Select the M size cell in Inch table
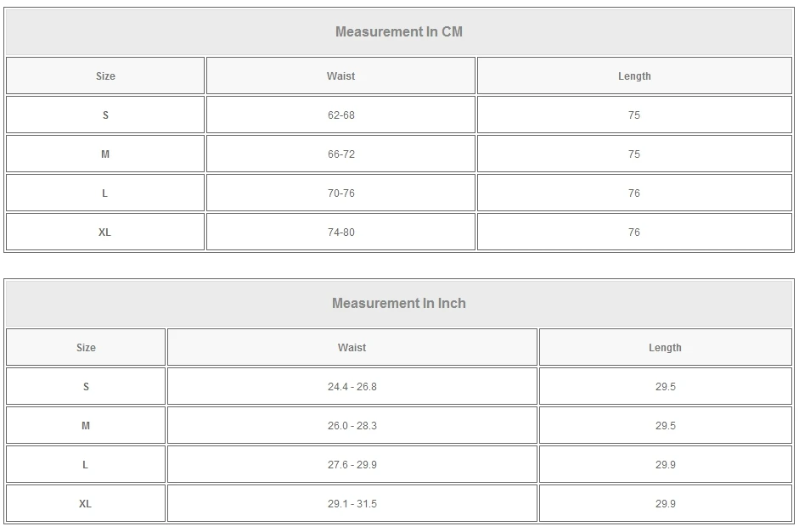799x532 pixels. point(86,426)
